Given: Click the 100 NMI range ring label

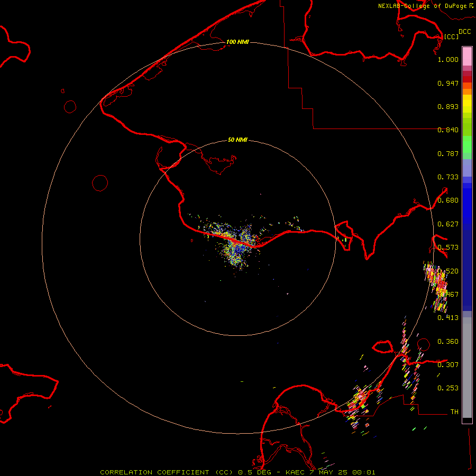Looking at the screenshot, I should (x=237, y=42).
